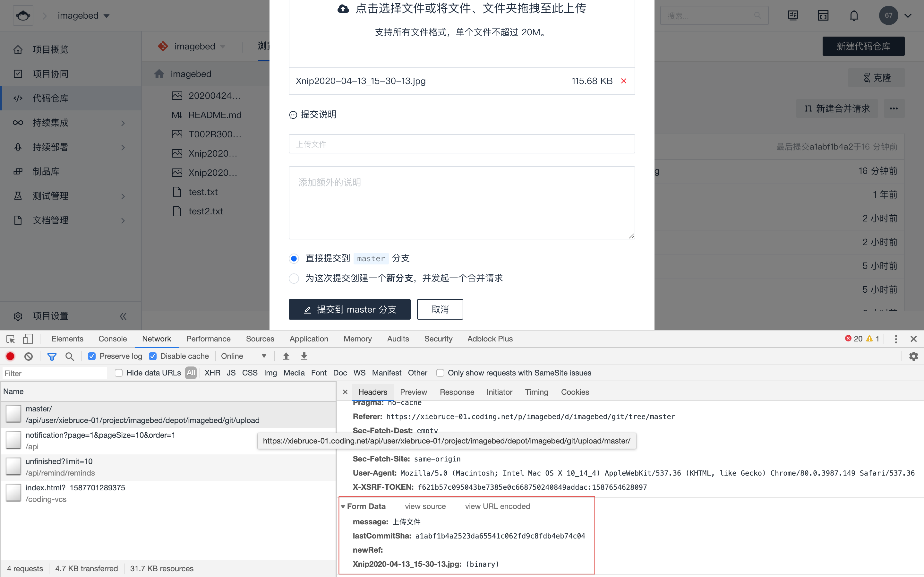Open the network request filter funnel
This screenshot has height=577, width=924.
click(x=52, y=356)
